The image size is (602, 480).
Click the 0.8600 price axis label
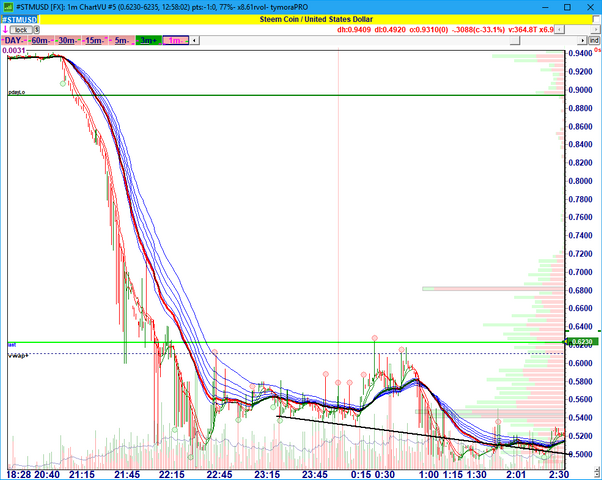[x=580, y=126]
